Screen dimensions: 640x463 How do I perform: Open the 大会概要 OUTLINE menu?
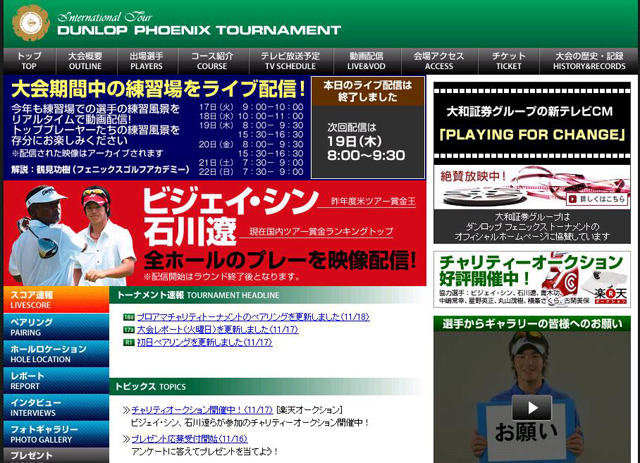pyautogui.click(x=85, y=61)
